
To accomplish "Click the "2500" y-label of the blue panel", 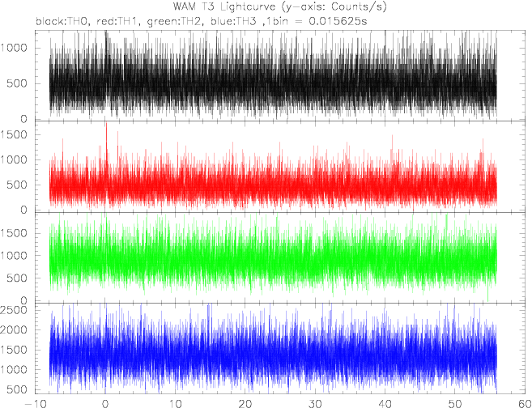I will (x=14, y=310).
